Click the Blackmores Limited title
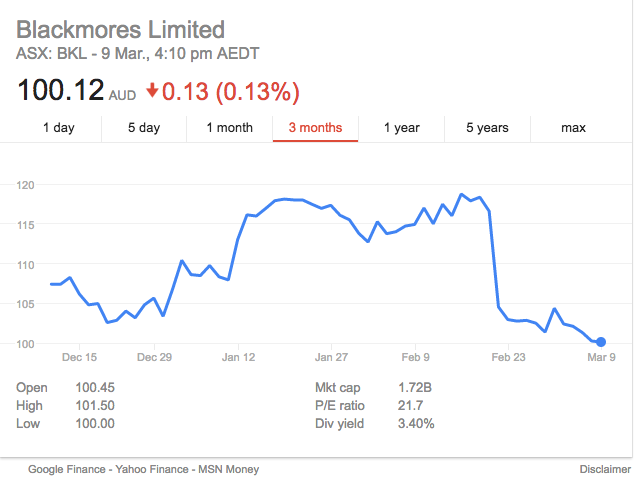 pyautogui.click(x=120, y=30)
